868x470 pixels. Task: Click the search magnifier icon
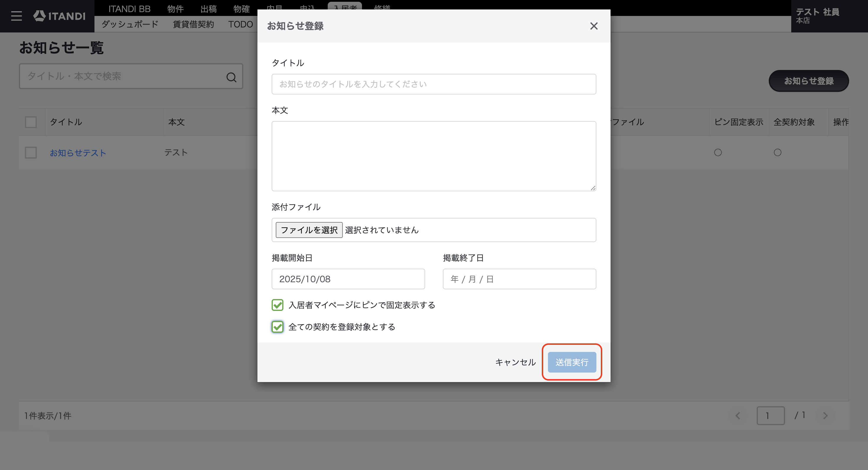231,77
